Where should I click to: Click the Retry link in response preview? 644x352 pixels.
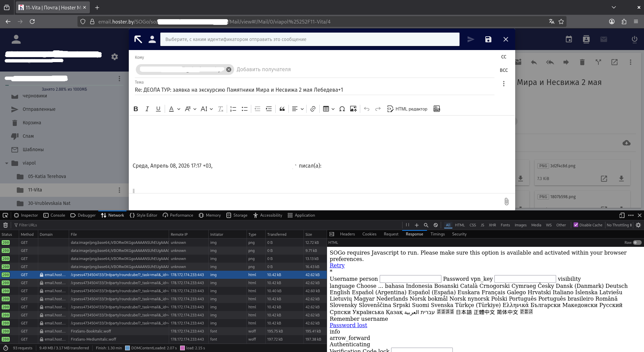tap(337, 265)
